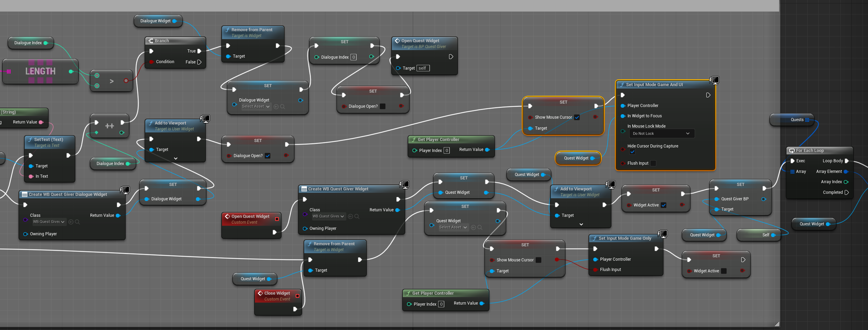
Task: Click client-only monitor icon on Set Input Mode Game And UI
Action: pos(715,80)
